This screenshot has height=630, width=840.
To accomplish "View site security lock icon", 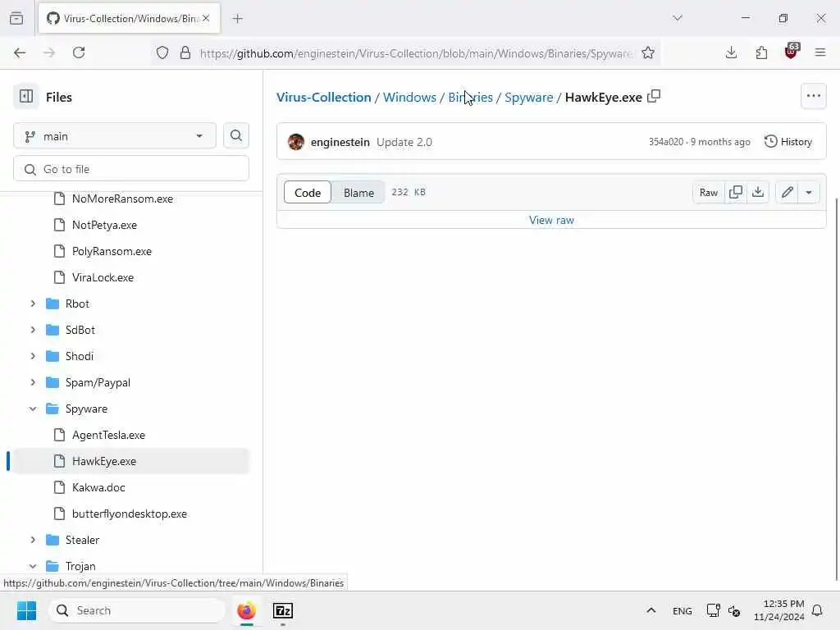I will [185, 52].
